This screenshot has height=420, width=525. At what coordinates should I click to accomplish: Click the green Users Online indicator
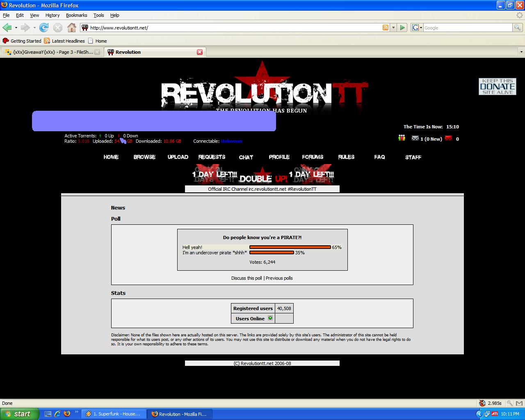(x=270, y=318)
